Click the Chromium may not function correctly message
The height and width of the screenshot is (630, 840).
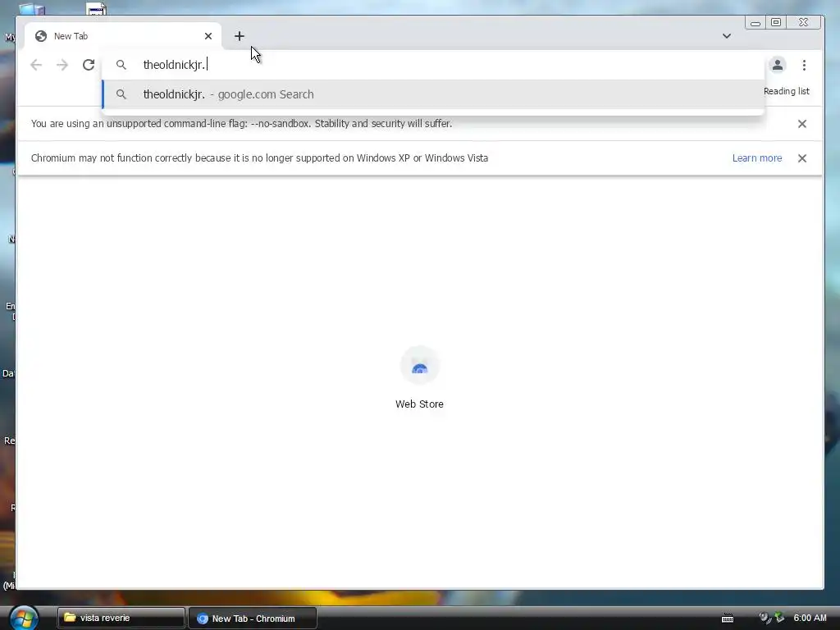(x=259, y=158)
